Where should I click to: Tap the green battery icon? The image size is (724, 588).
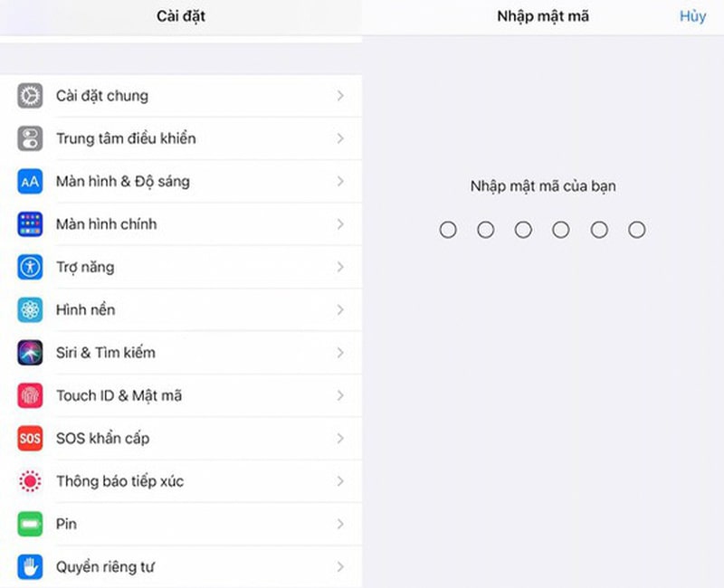coord(30,525)
